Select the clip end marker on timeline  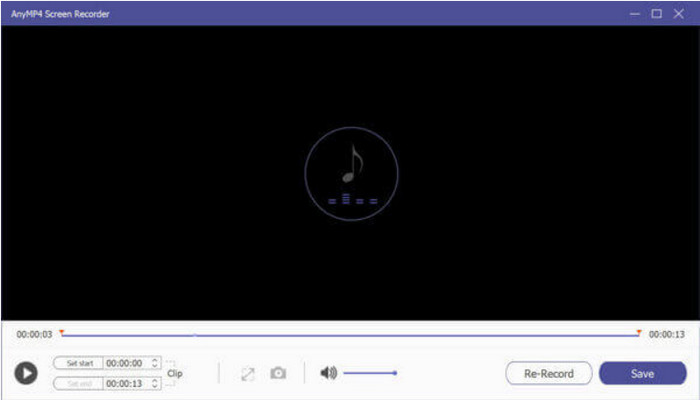tap(639, 333)
